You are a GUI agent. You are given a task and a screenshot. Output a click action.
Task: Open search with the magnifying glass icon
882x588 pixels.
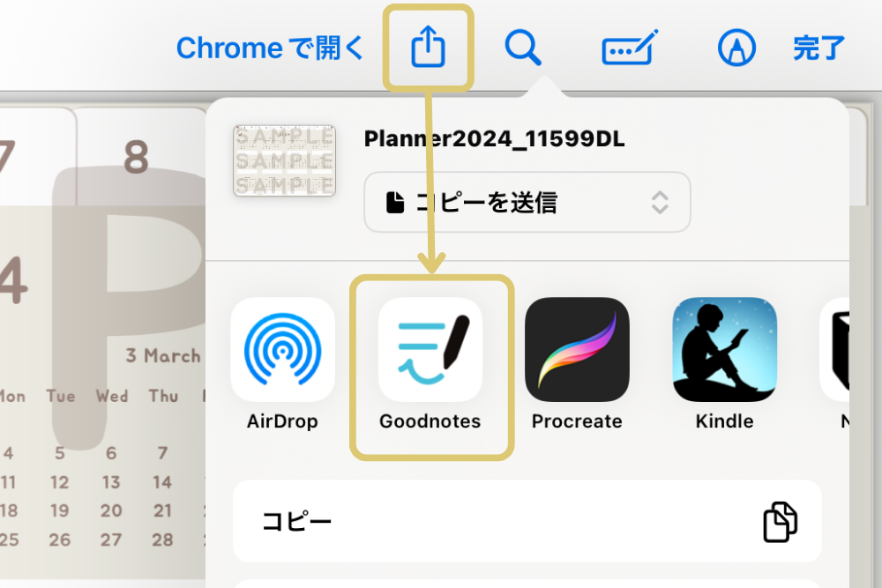click(x=523, y=48)
